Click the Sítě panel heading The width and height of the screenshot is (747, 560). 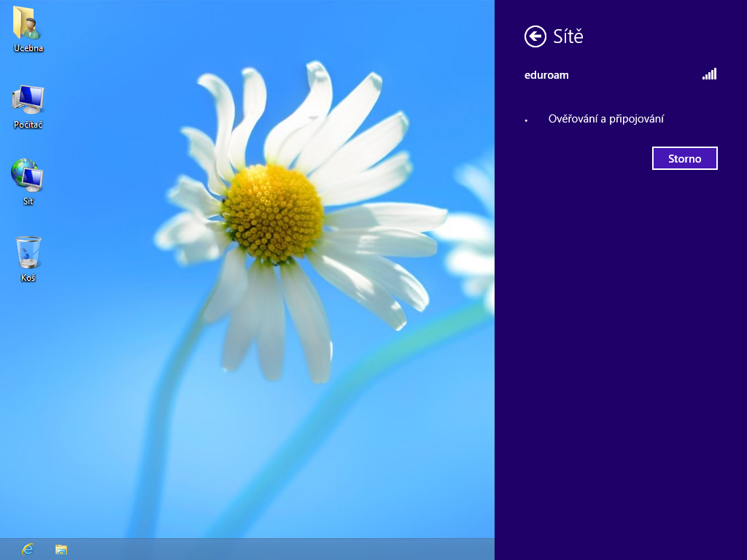568,36
